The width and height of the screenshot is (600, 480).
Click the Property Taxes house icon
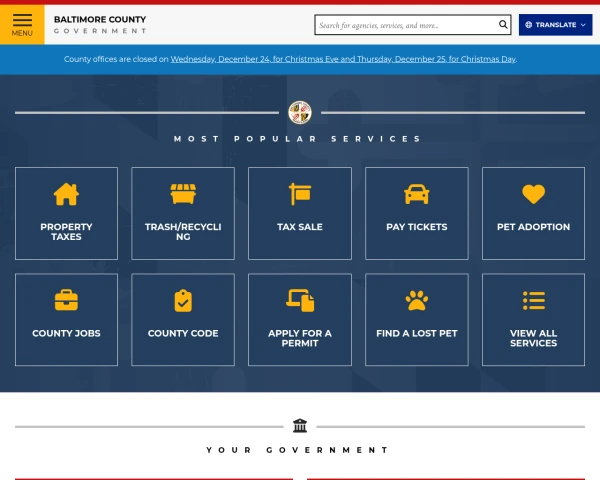click(66, 194)
